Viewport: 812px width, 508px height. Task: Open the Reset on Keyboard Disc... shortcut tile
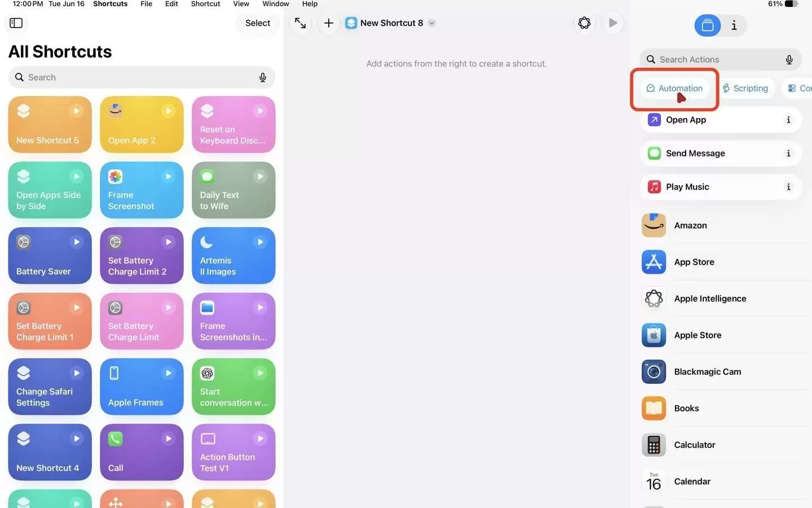[233, 124]
